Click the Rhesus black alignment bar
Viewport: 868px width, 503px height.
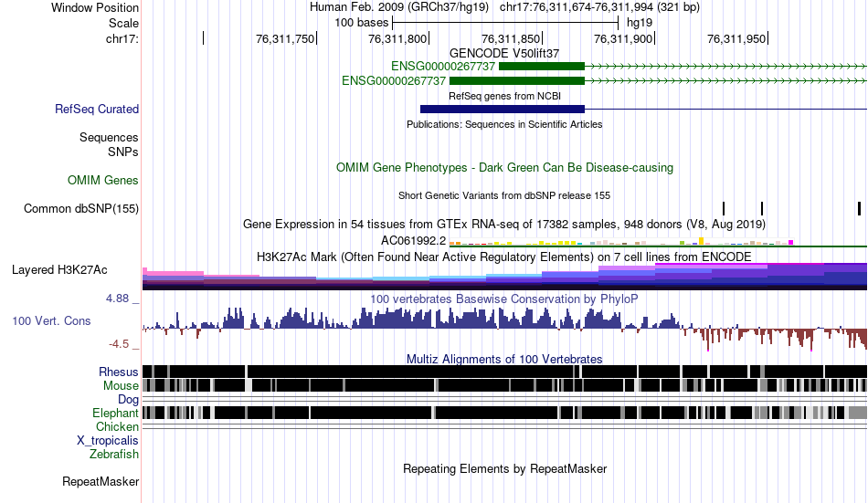504,372
